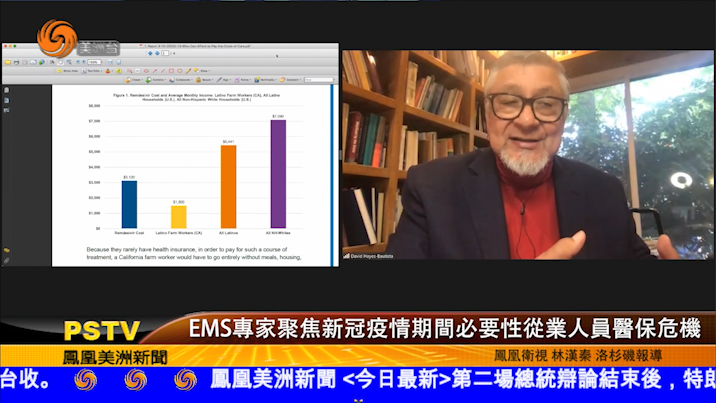
Task: Click the 150% zoom level box
Action: (x=95, y=62)
